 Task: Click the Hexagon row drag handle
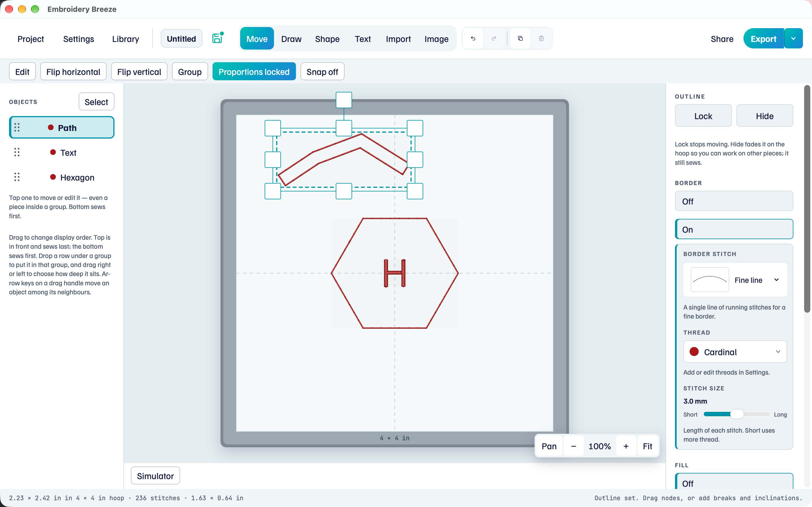point(17,177)
